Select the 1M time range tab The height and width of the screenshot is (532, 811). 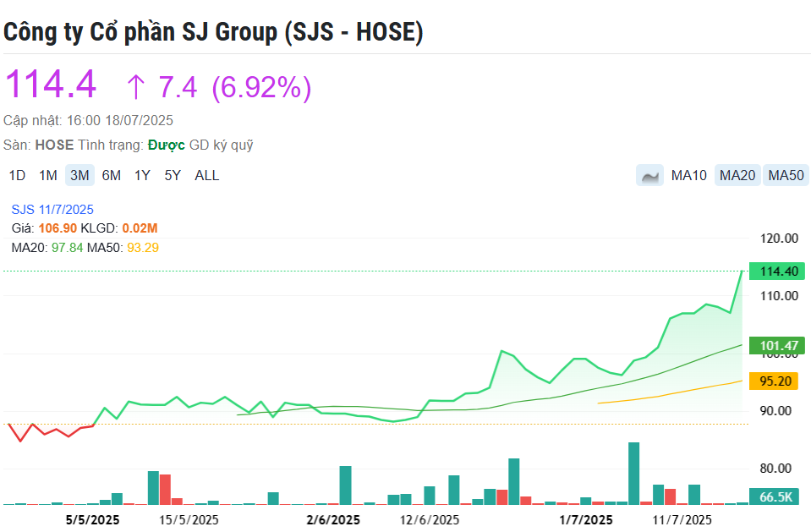tap(48, 175)
